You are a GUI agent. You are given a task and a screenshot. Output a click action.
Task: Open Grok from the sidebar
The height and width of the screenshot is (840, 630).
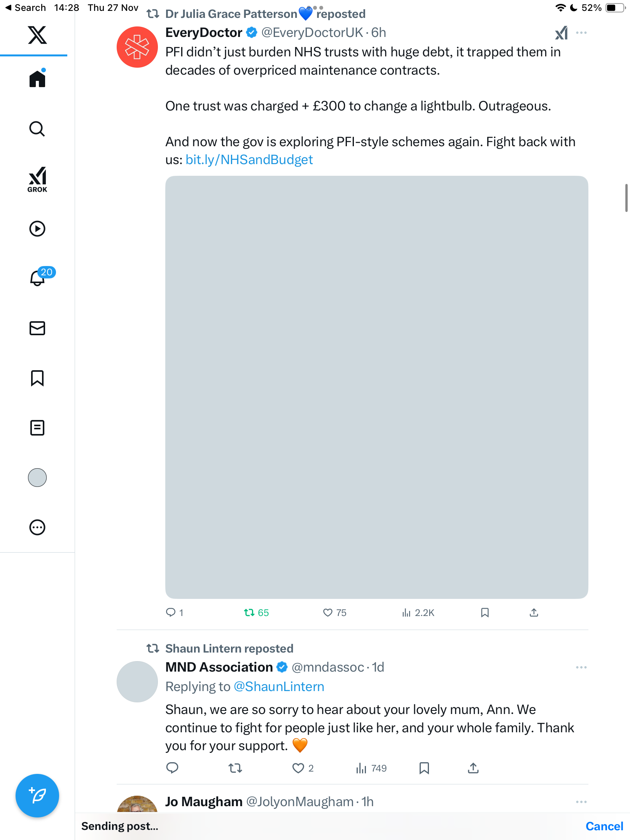click(x=37, y=179)
